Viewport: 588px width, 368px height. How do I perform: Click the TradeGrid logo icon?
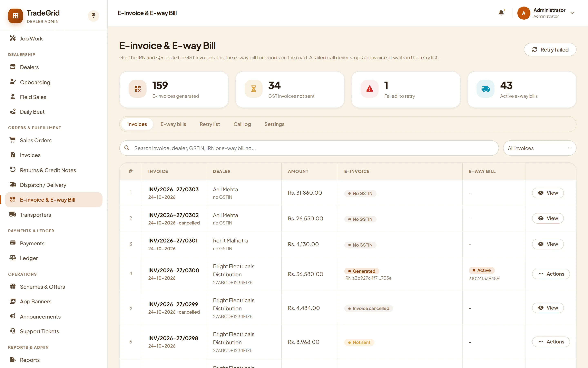click(x=16, y=16)
